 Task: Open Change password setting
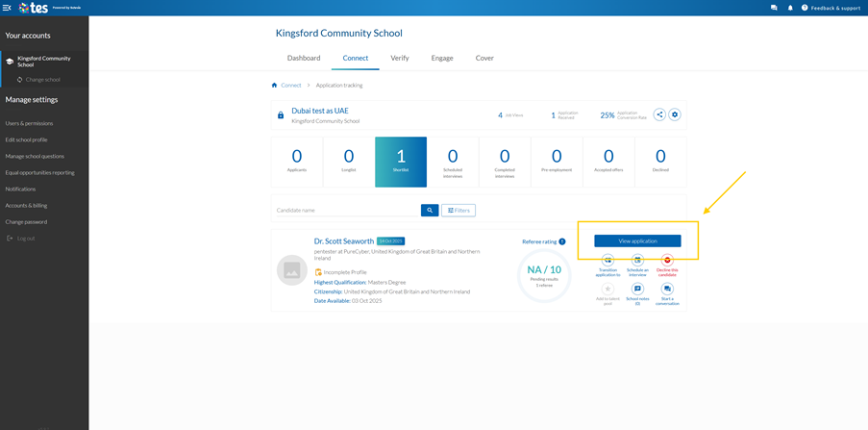coord(26,221)
